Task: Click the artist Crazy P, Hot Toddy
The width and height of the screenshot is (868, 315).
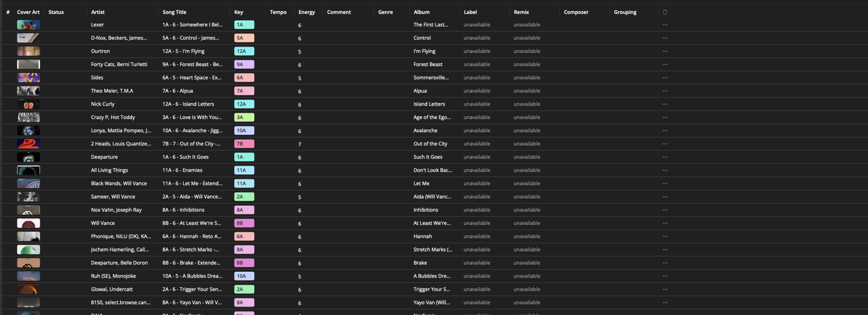Action: pyautogui.click(x=113, y=117)
